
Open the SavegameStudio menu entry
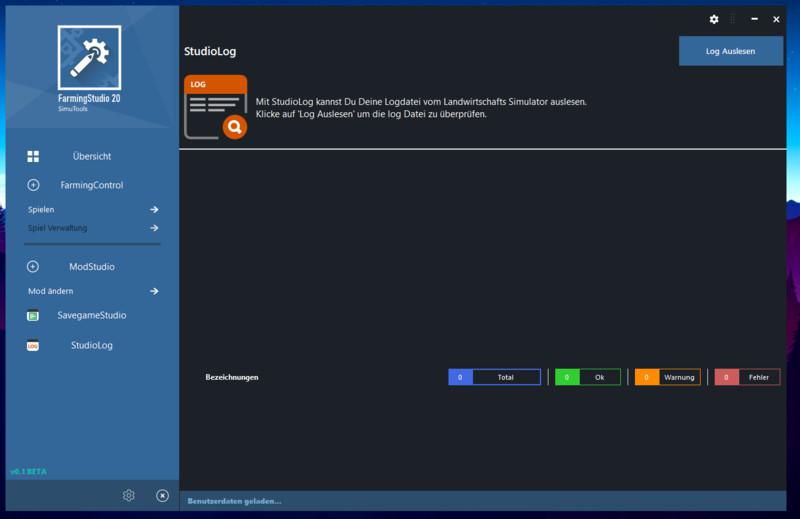92,316
